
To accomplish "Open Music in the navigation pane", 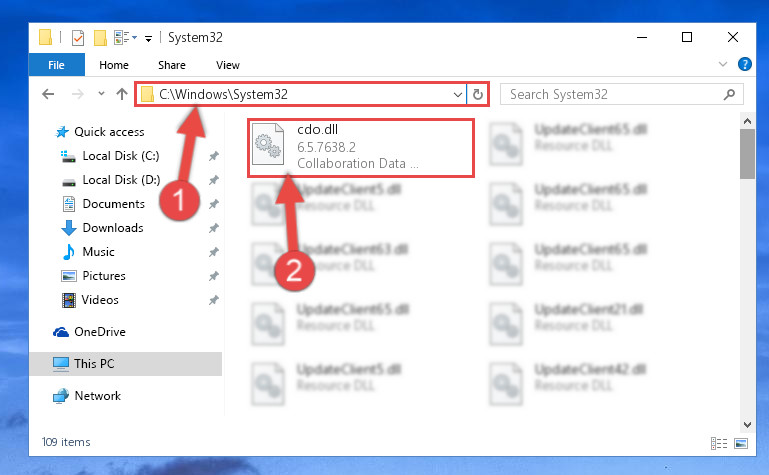I will 98,252.
